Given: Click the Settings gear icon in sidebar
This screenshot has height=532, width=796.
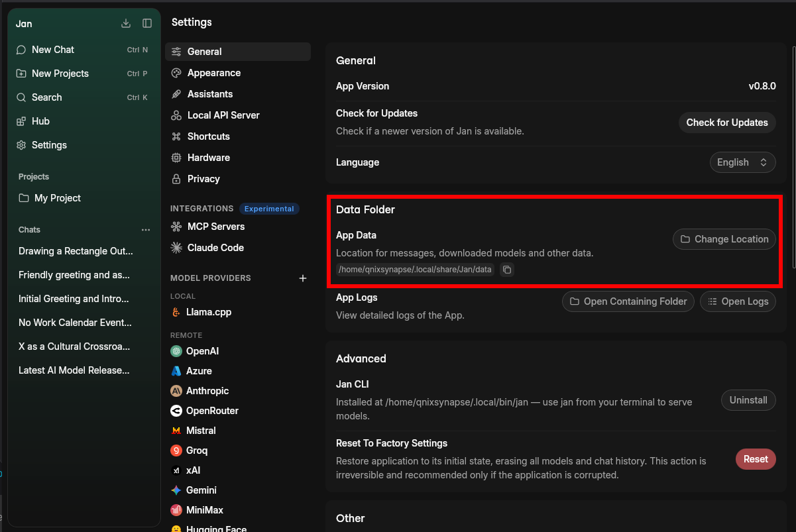Looking at the screenshot, I should coord(21,145).
